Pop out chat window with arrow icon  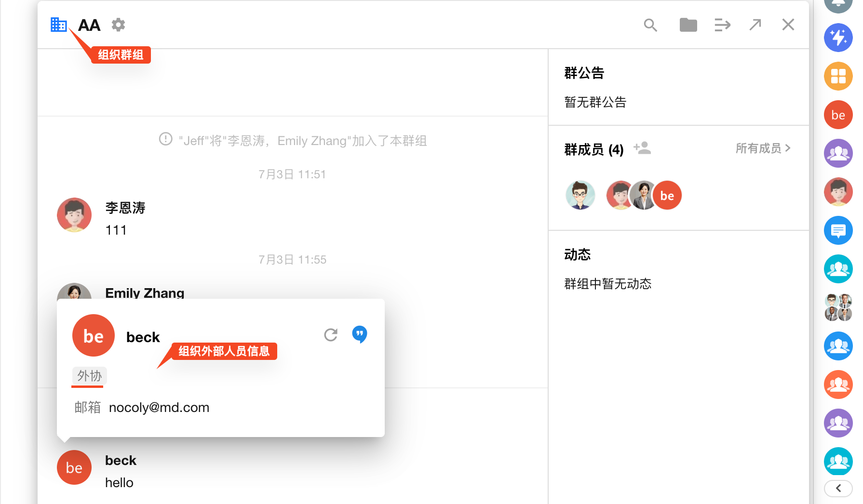pos(755,25)
